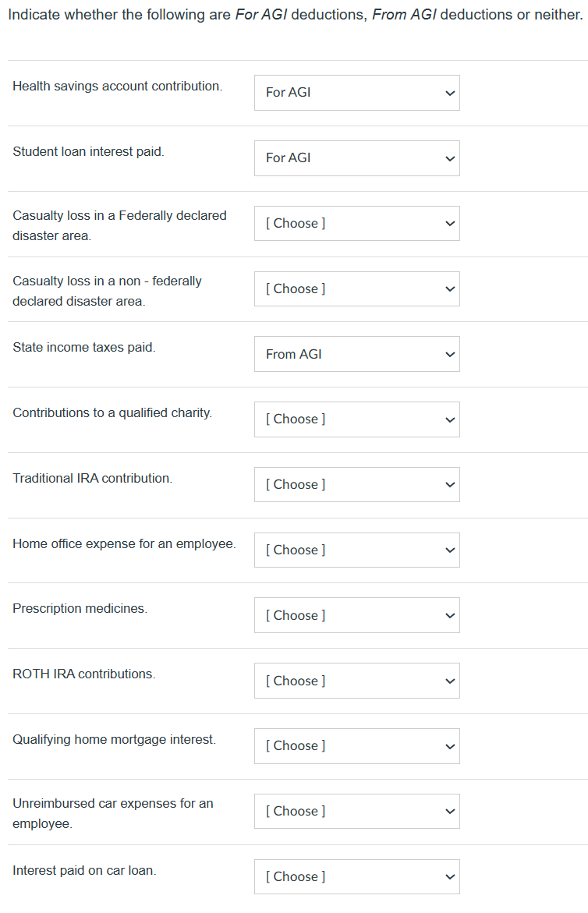
Task: Click the chevron on Prescription medicines choice box
Action: coord(449,615)
